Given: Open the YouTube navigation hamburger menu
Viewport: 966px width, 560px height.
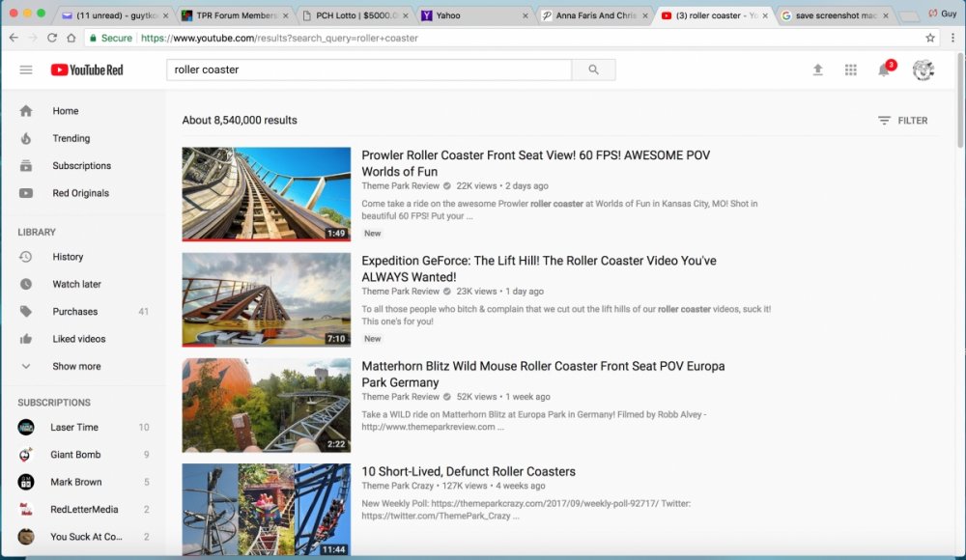Looking at the screenshot, I should pyautogui.click(x=26, y=70).
